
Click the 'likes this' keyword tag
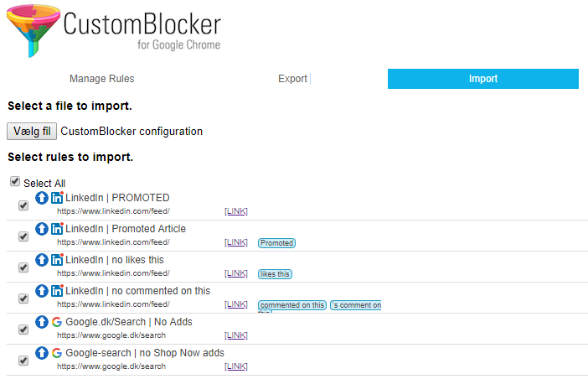(x=275, y=274)
